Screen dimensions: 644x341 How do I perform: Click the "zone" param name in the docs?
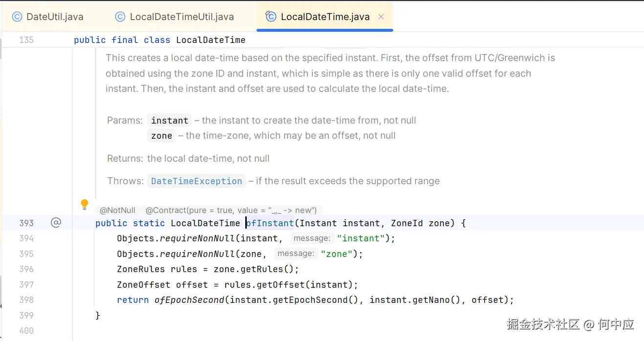tap(162, 136)
